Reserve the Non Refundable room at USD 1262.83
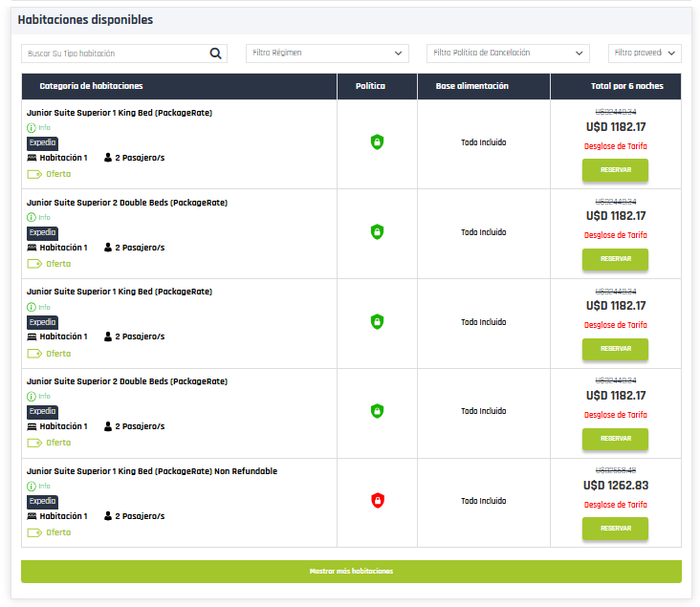This screenshot has height=607, width=700. (x=615, y=529)
